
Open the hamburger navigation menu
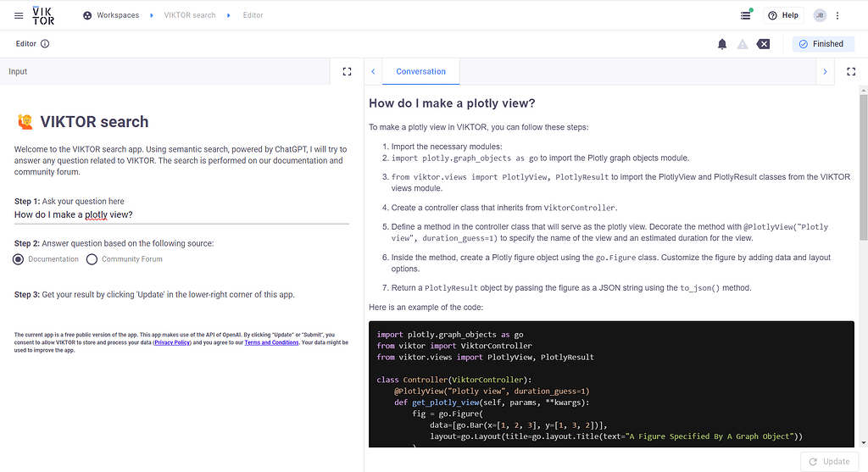(19, 15)
